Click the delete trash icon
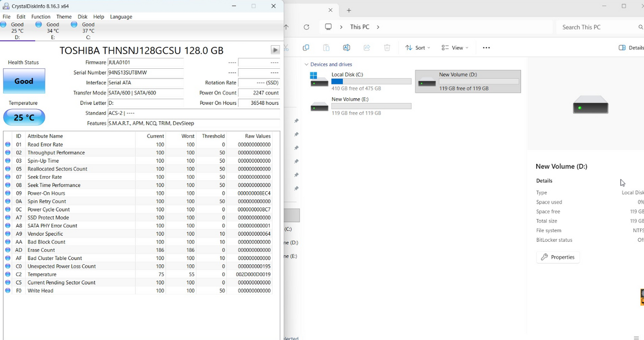The width and height of the screenshot is (644, 340). pos(387,48)
